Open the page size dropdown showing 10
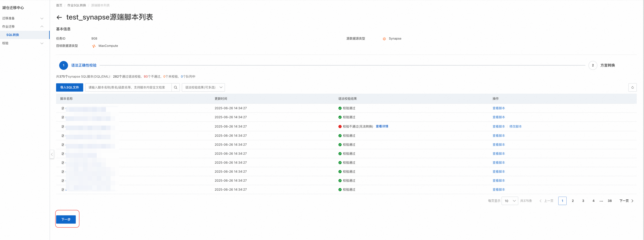 (510, 201)
